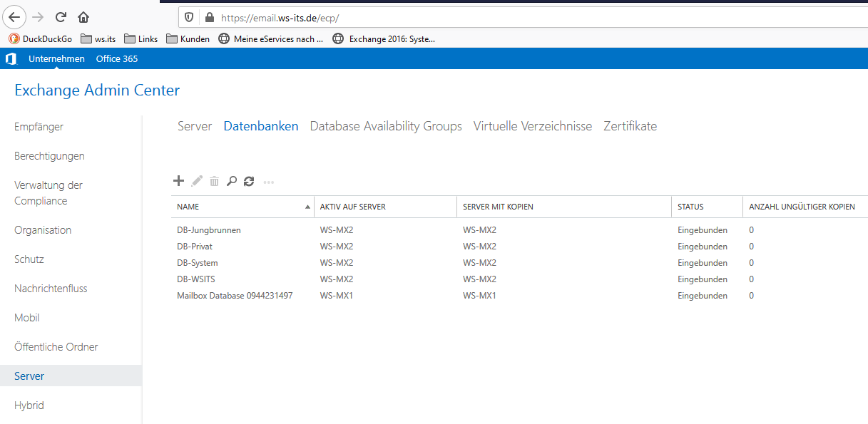868x424 pixels.
Task: Refresh the database list icon
Action: 249,181
